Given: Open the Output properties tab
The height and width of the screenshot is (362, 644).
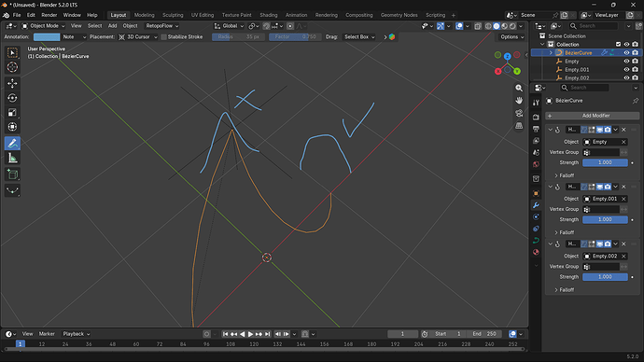Looking at the screenshot, I should (x=536, y=130).
